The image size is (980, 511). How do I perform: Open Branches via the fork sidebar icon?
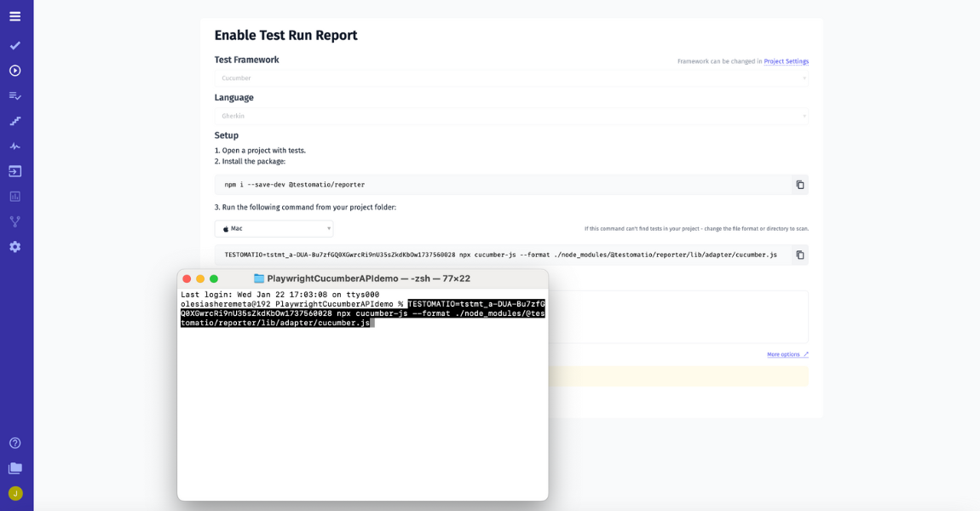[x=15, y=221]
